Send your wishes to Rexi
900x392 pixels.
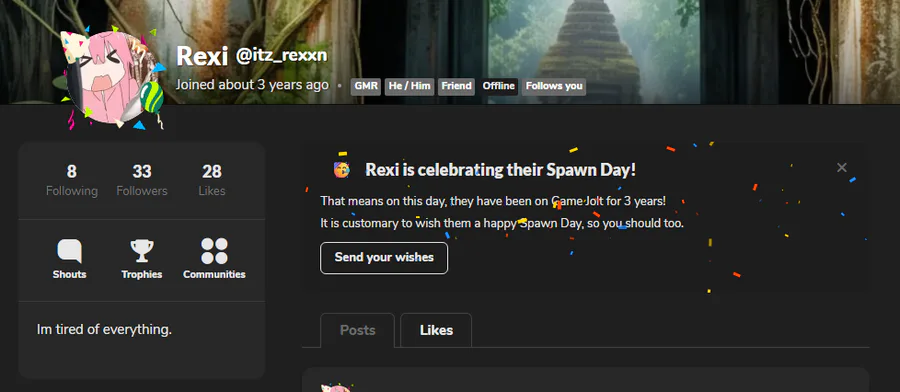point(384,258)
